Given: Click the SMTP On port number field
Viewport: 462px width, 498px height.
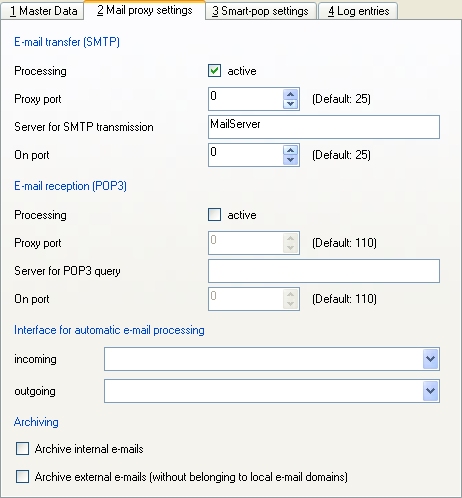Looking at the screenshot, I should click(246, 155).
